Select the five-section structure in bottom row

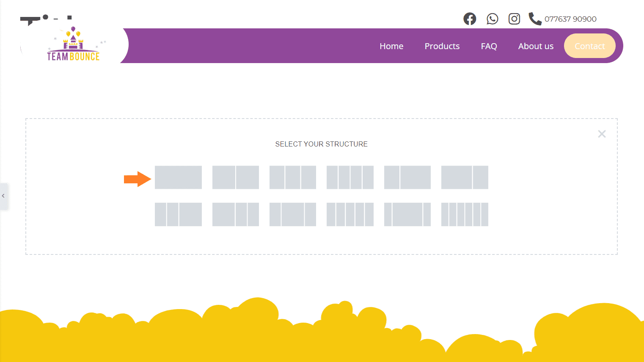click(350, 215)
